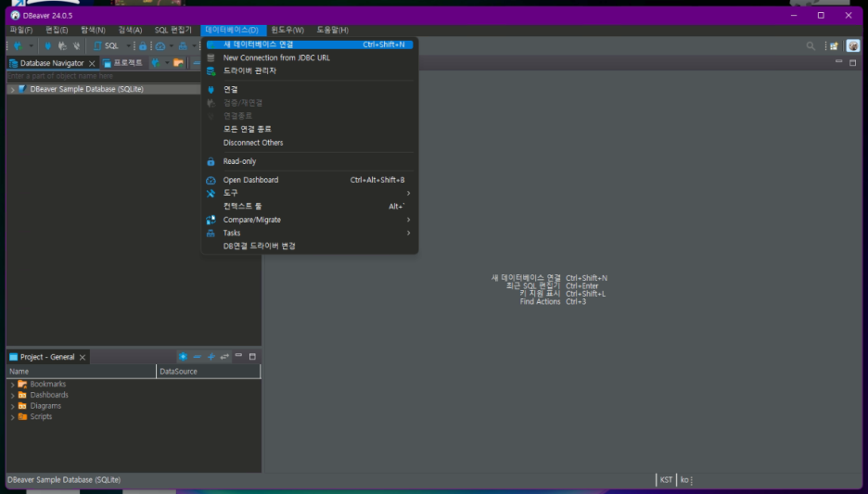Viewport: 868px width, 494px height.
Task: Click the Invalidate/Reconnect icon in the toolbar
Action: click(x=62, y=46)
